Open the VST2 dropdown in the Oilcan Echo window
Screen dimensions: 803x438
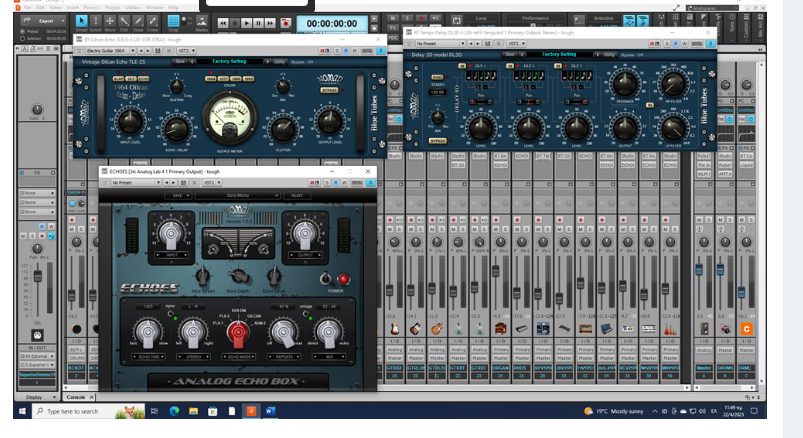pyautogui.click(x=186, y=51)
